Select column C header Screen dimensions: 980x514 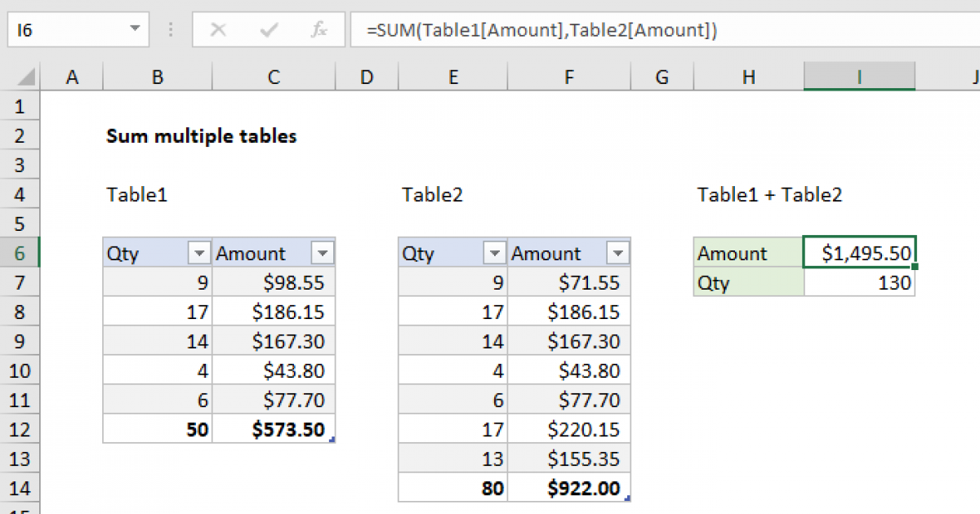274,78
